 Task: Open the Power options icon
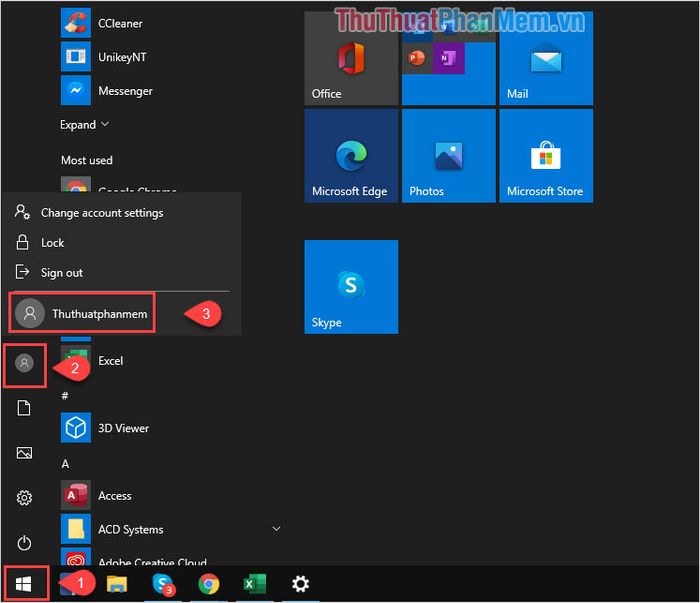24,543
